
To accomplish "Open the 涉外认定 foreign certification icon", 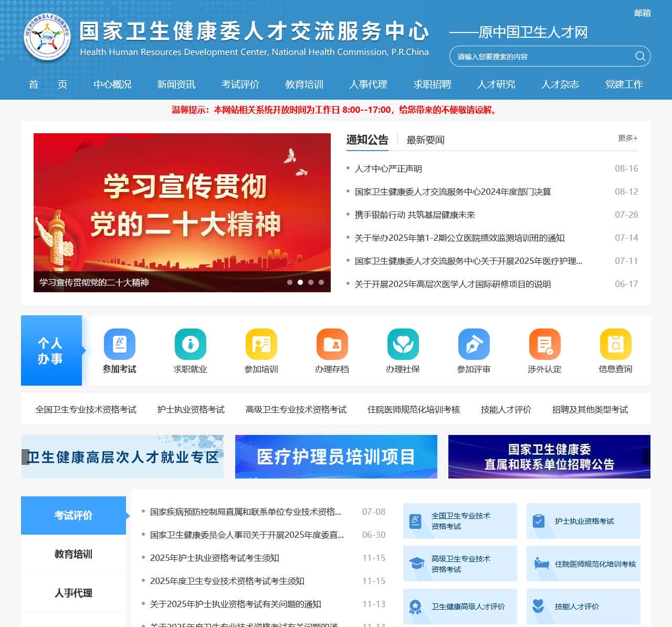I will tap(544, 345).
